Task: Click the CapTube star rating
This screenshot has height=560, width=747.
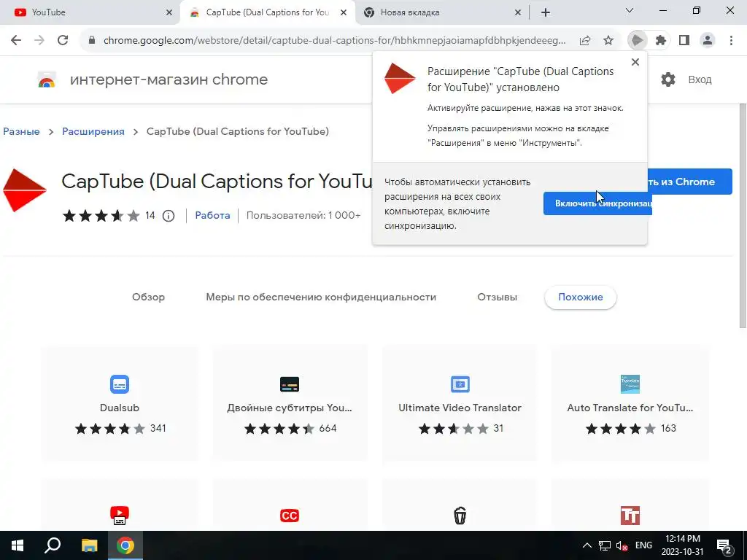Action: pos(101,216)
